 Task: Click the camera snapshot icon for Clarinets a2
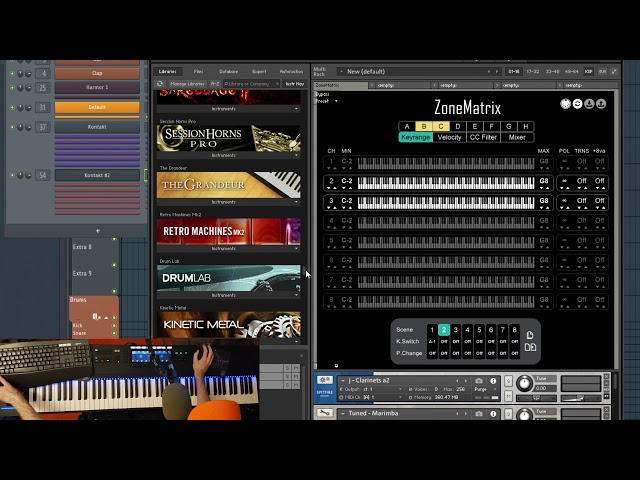[x=479, y=381]
